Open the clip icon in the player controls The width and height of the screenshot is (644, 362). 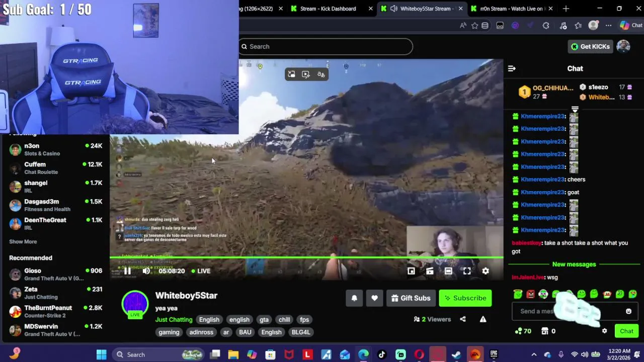[430, 271]
